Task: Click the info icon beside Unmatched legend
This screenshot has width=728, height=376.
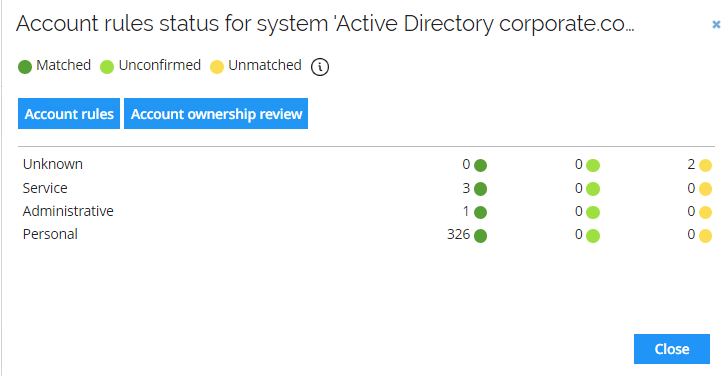Action: click(319, 67)
